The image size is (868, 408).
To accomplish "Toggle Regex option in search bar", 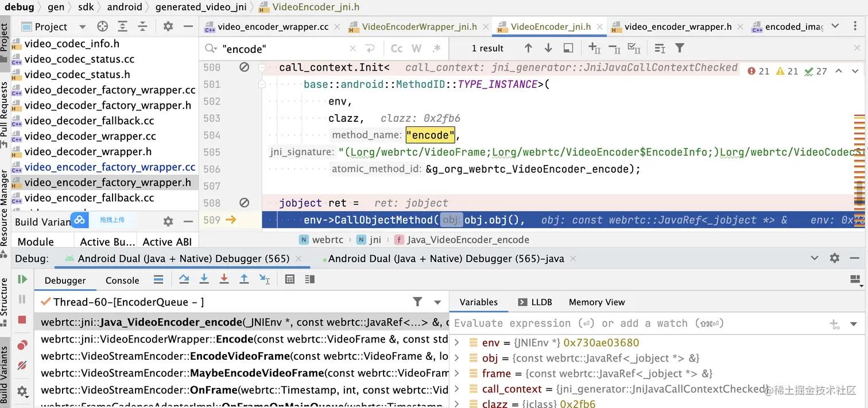I will (x=436, y=49).
